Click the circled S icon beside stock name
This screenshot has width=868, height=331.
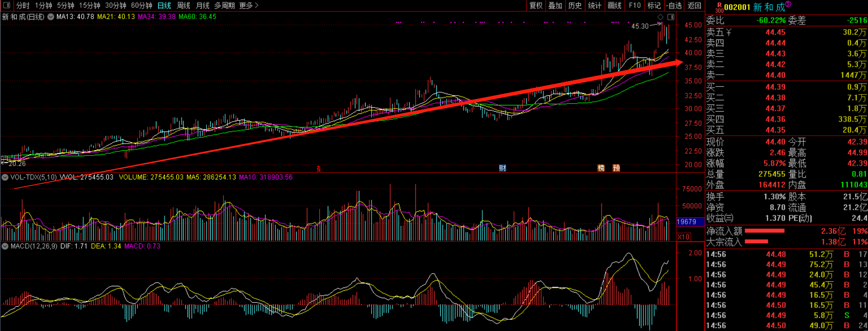coord(788,4)
